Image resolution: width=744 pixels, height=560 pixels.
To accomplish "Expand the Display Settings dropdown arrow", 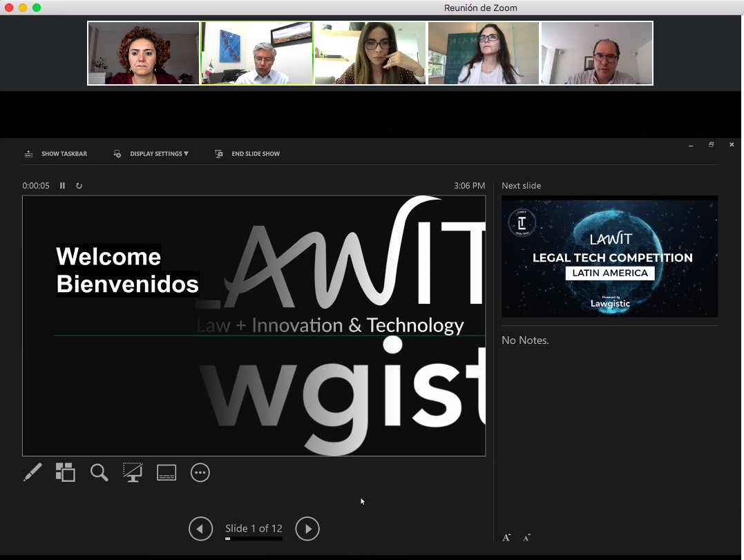I will [186, 153].
